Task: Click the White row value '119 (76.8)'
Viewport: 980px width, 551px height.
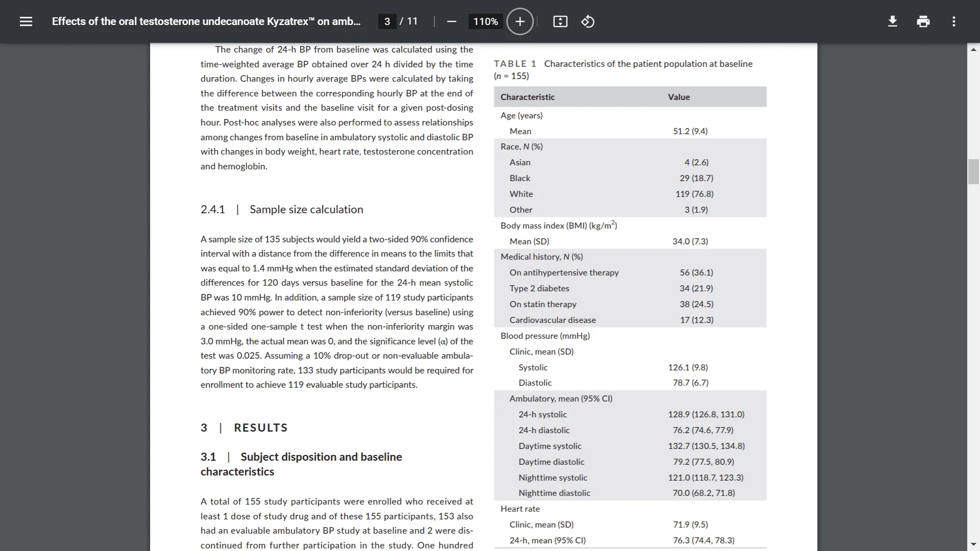Action: click(694, 194)
